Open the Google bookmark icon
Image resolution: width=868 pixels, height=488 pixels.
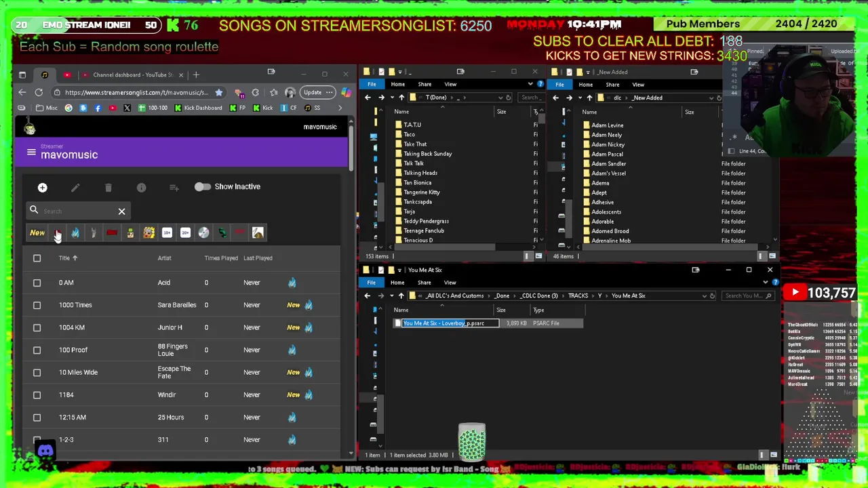(68, 108)
